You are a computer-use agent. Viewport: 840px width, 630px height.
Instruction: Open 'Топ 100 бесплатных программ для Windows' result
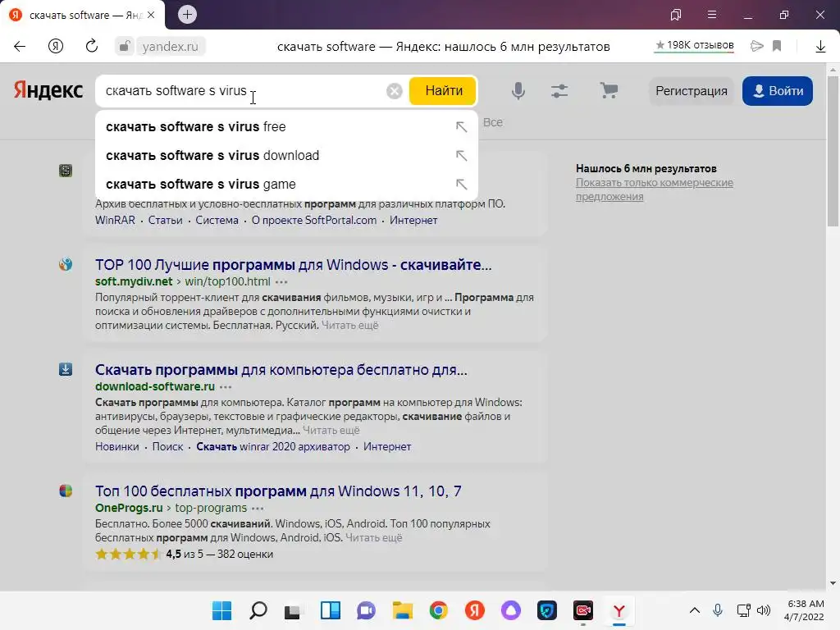[x=278, y=491]
